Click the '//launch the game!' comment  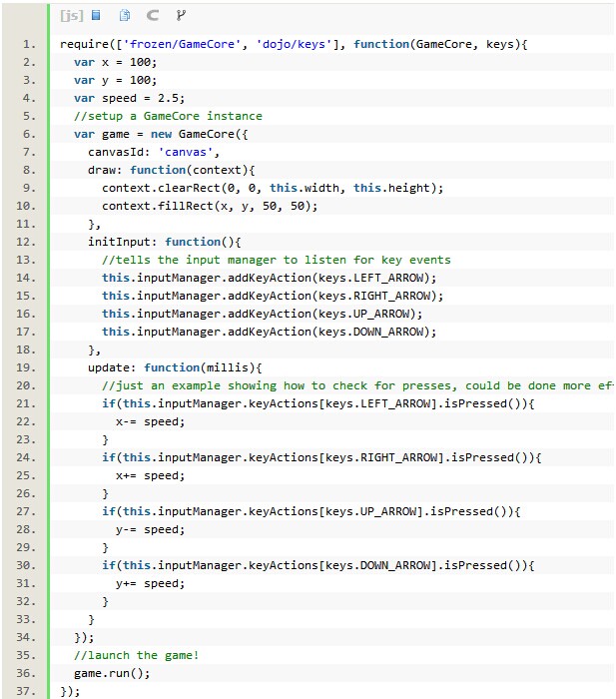coord(136,655)
